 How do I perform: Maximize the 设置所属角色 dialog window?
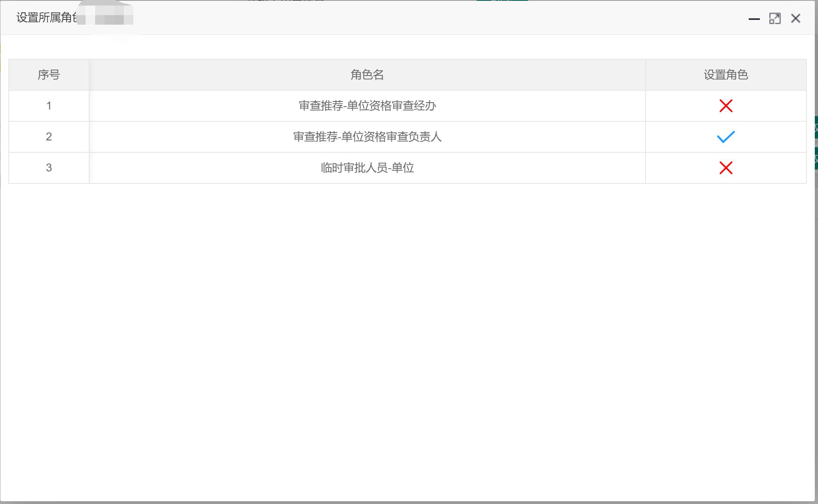click(x=775, y=19)
